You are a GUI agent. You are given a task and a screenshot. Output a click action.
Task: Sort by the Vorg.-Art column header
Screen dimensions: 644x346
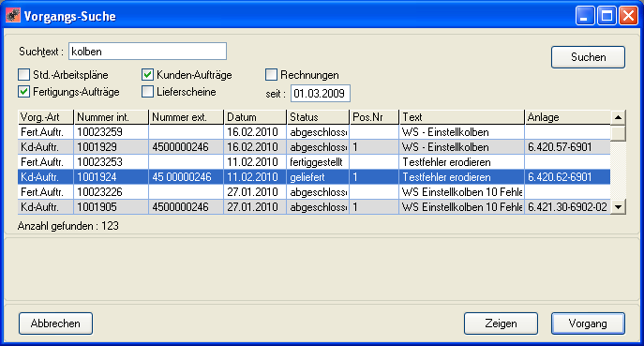(x=46, y=117)
